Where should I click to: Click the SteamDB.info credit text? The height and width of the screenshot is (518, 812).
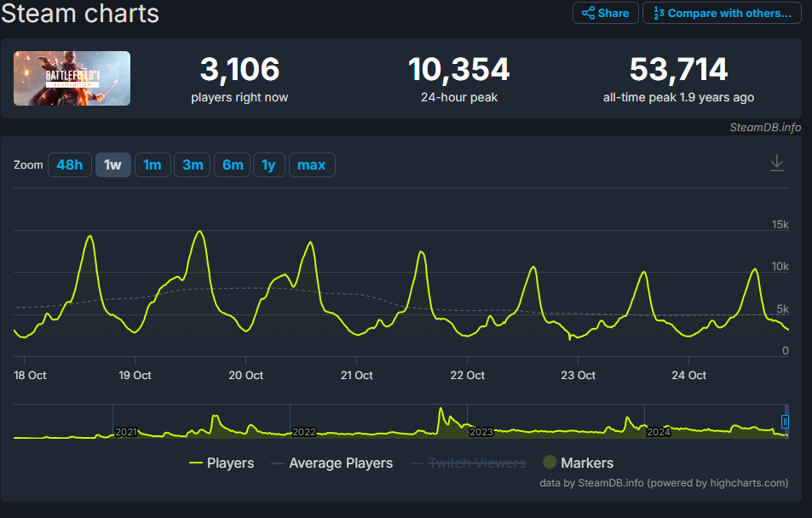[765, 127]
